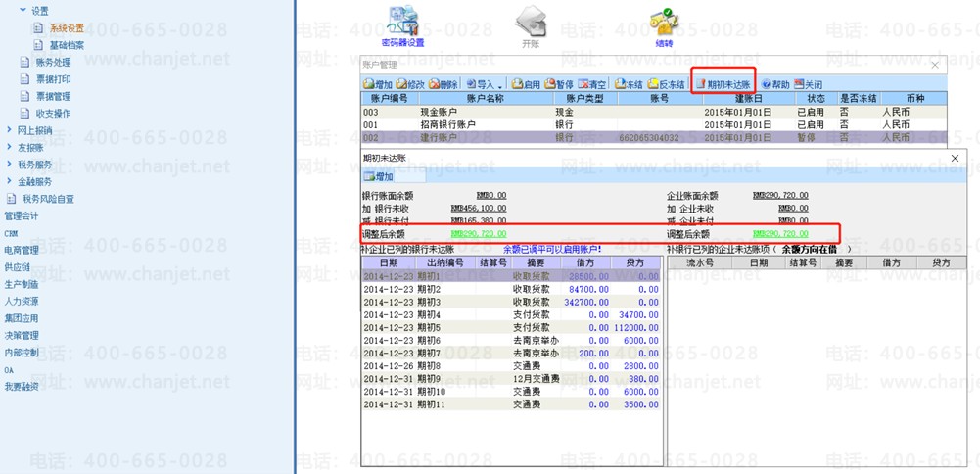
Task: Click 删除 in 账户管理 toolbar
Action: pyautogui.click(x=443, y=84)
